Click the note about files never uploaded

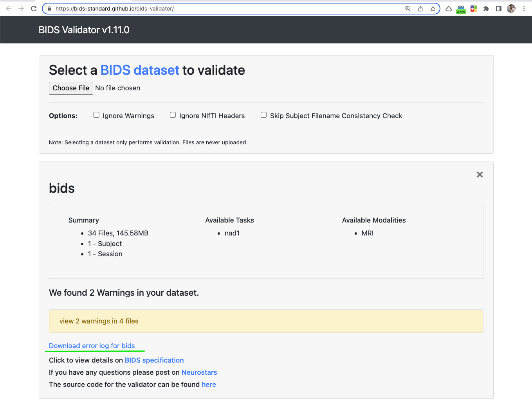coord(148,142)
